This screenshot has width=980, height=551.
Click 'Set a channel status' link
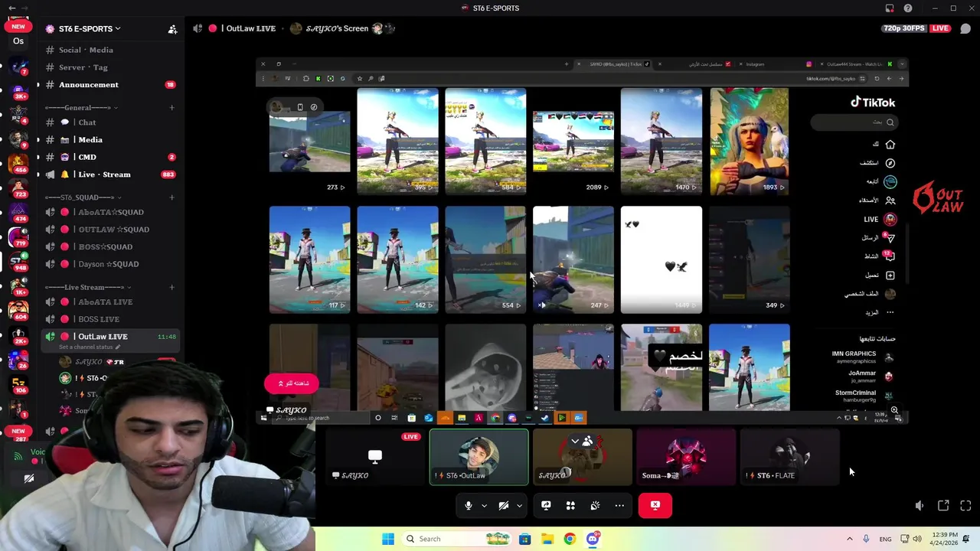tap(90, 347)
